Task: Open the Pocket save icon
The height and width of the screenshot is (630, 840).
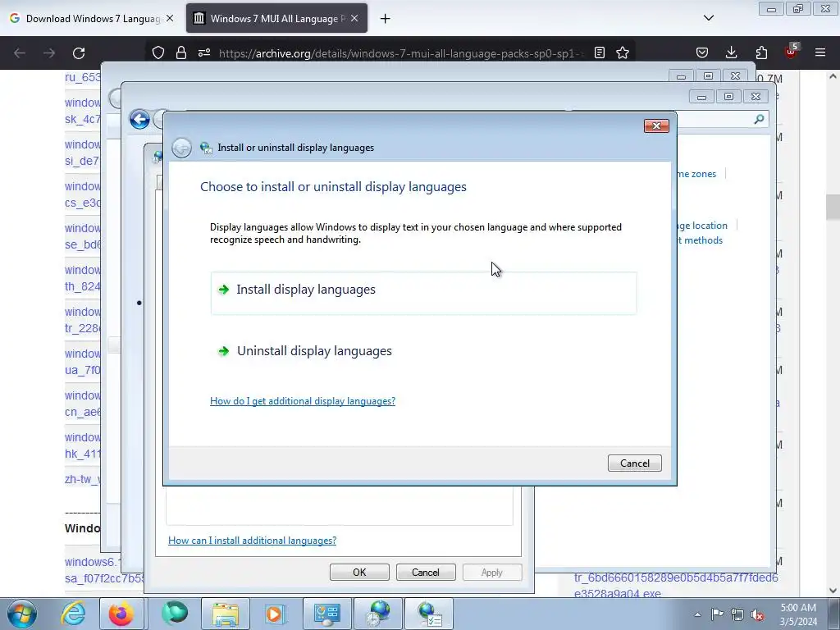Action: [702, 52]
